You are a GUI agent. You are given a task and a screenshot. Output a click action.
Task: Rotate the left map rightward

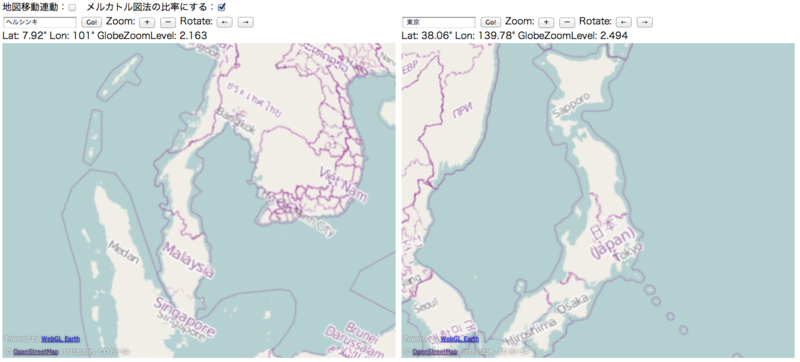[x=245, y=22]
